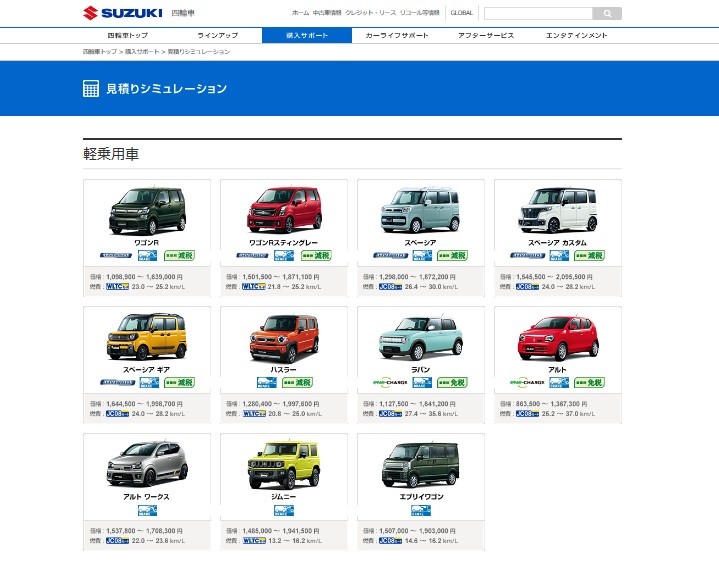Click 購入サポート in the breadcrumb
The height and width of the screenshot is (573, 719).
[x=142, y=52]
